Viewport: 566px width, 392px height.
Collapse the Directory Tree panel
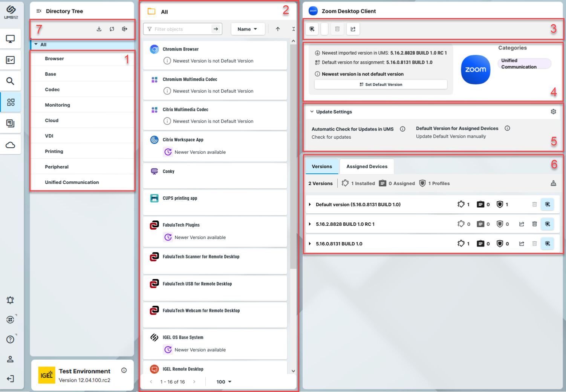pos(39,11)
